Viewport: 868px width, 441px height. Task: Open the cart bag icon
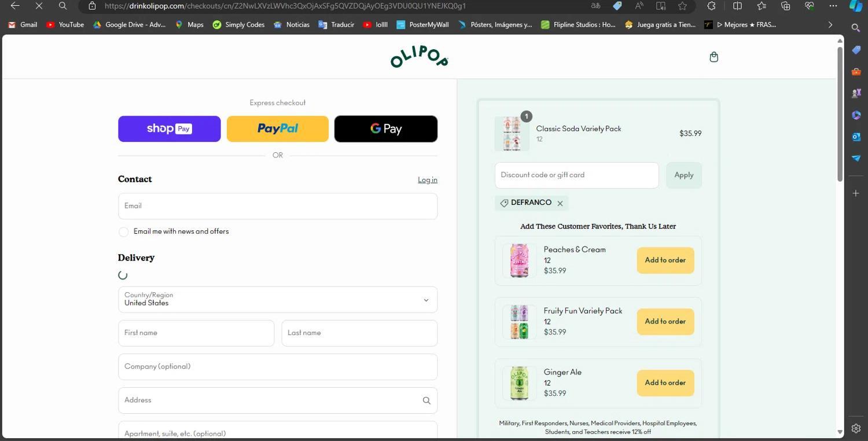pyautogui.click(x=713, y=57)
